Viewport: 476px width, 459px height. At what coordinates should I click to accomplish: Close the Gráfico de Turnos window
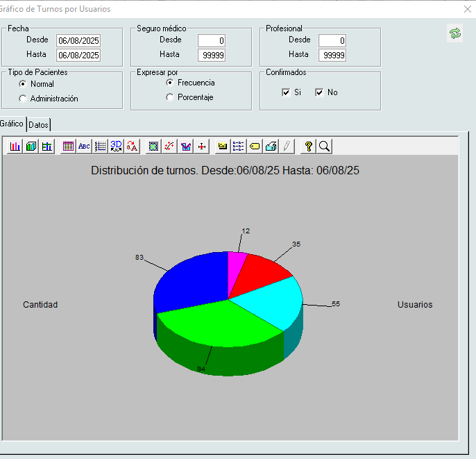pyautogui.click(x=467, y=9)
